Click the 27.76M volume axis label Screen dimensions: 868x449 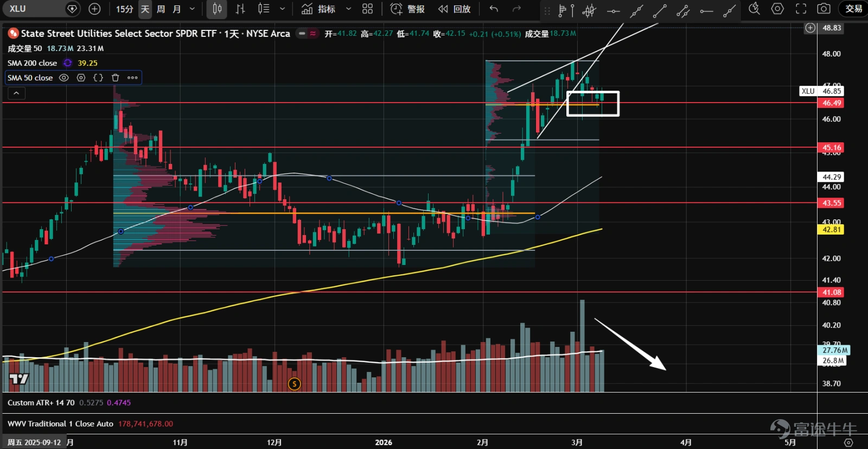click(834, 351)
